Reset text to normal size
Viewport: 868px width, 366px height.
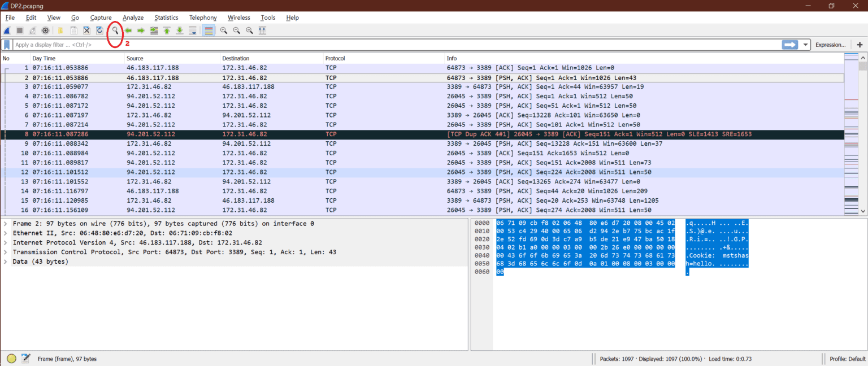click(x=249, y=30)
